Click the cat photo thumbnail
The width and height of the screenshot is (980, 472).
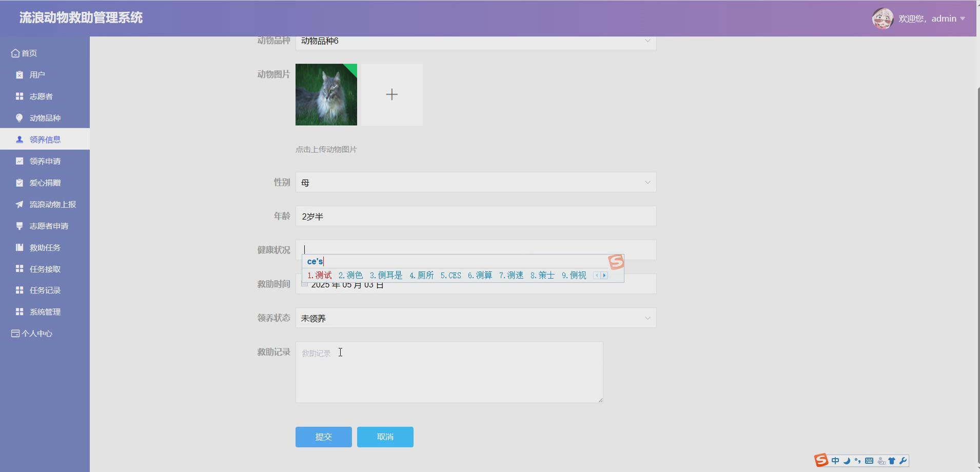point(326,94)
